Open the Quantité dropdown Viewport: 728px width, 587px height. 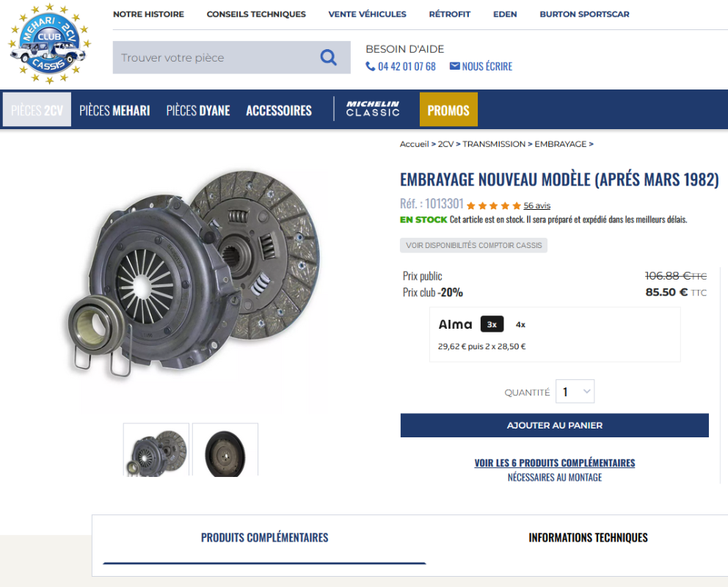click(575, 392)
